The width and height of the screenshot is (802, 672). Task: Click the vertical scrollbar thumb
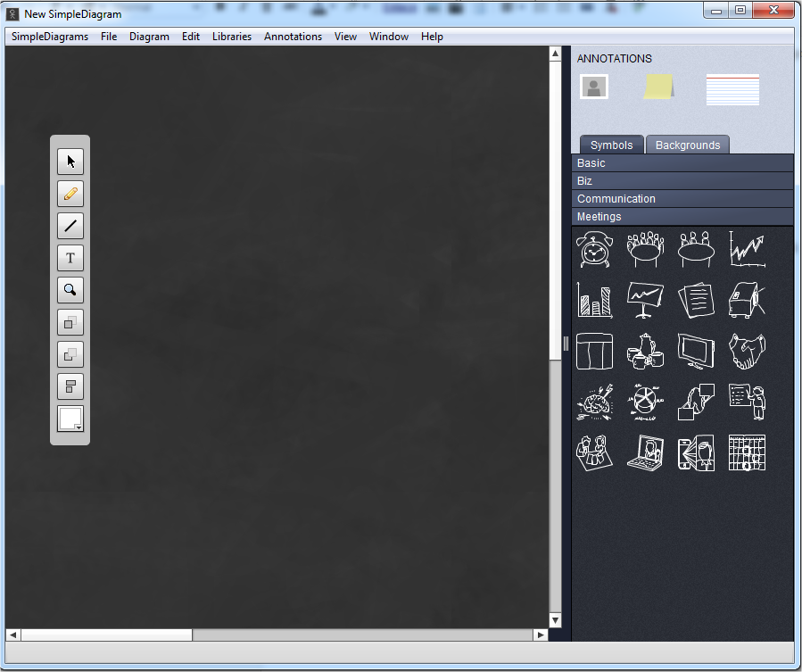(x=555, y=211)
